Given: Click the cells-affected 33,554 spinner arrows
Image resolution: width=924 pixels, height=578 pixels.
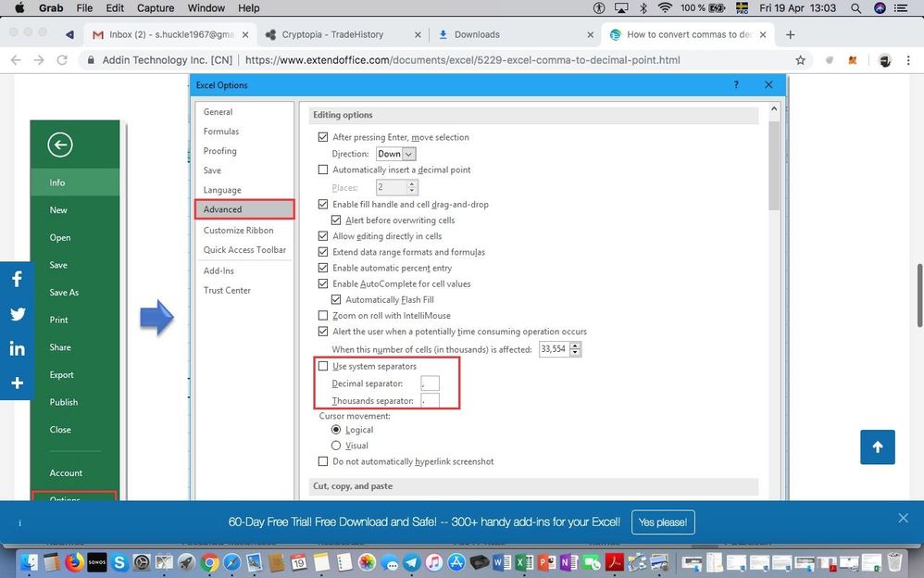Looking at the screenshot, I should (575, 349).
